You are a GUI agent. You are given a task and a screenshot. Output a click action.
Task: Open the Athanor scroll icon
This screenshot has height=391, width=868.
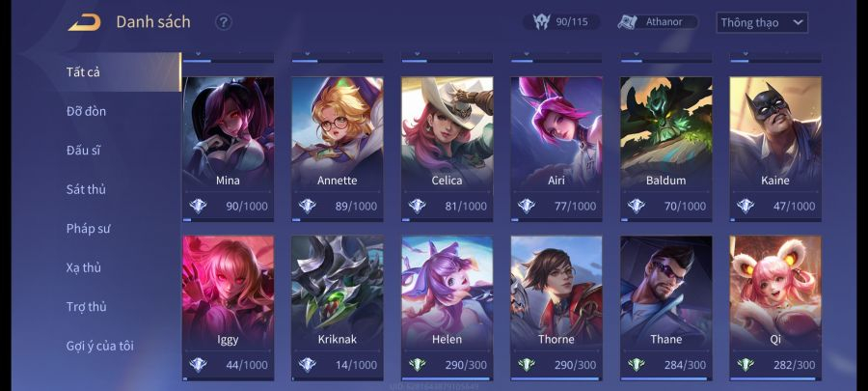click(629, 22)
